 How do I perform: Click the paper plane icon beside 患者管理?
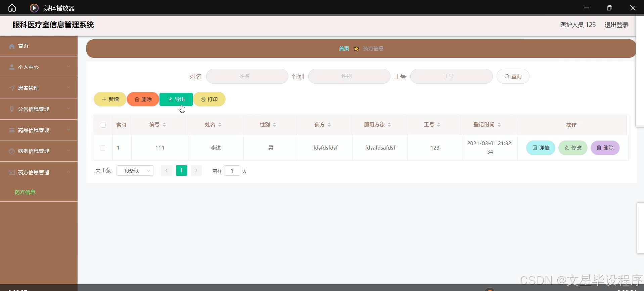(12, 88)
